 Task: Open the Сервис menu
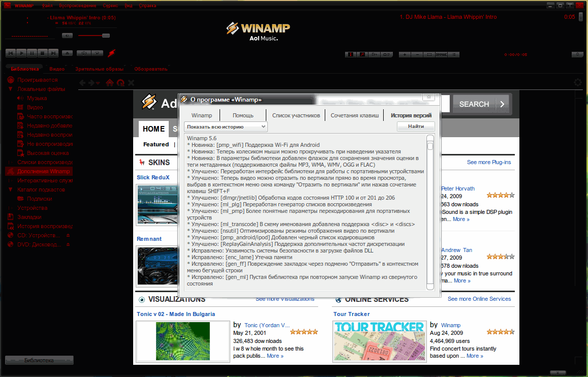(x=110, y=6)
